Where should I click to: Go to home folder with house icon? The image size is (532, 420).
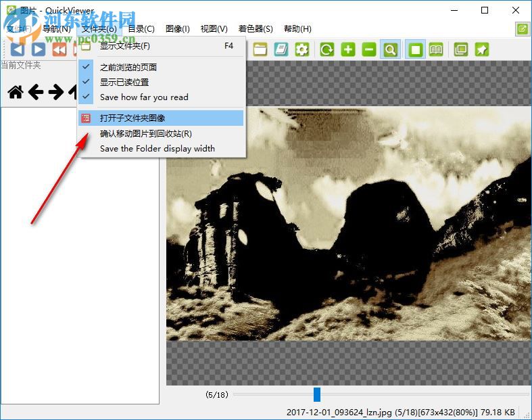[16, 92]
